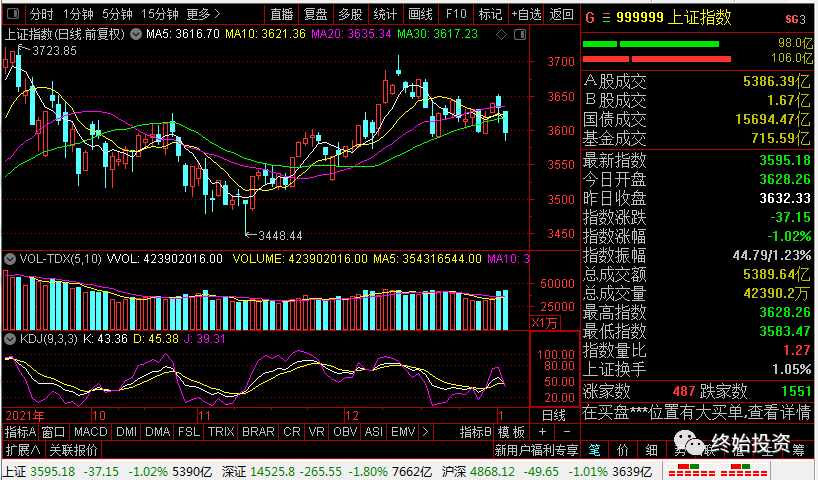The height and width of the screenshot is (480, 818).
Task: Switch indicator to FSL
Action: 189,432
